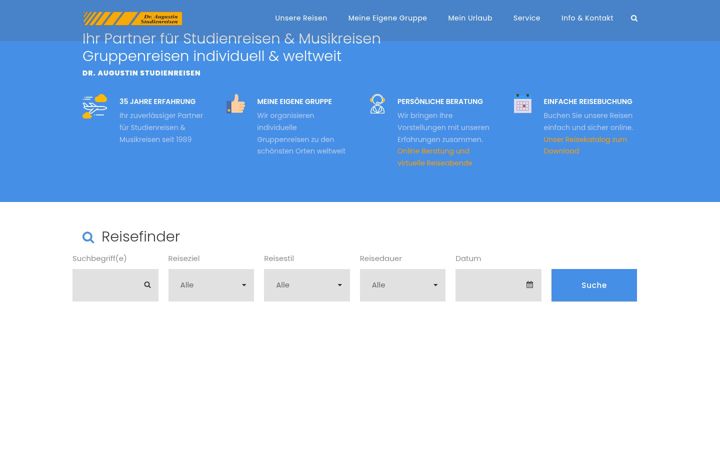Follow the Unser Reisekatalog zum Download link

(x=585, y=145)
